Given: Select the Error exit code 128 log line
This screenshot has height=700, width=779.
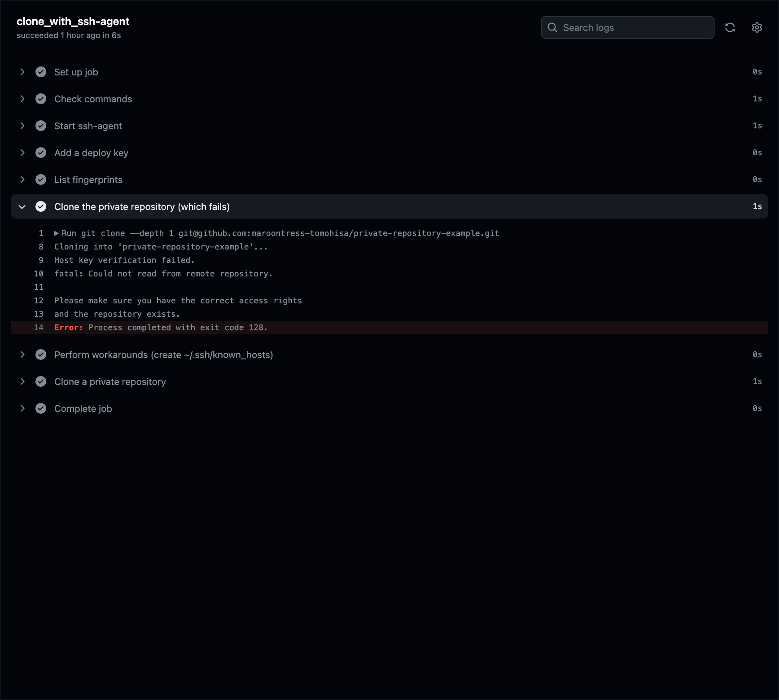Looking at the screenshot, I should [x=389, y=328].
